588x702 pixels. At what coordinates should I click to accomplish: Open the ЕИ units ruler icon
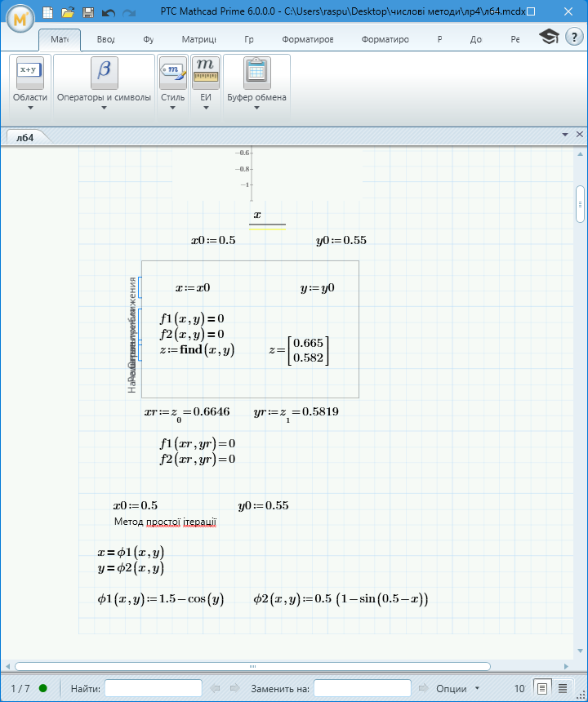point(206,73)
